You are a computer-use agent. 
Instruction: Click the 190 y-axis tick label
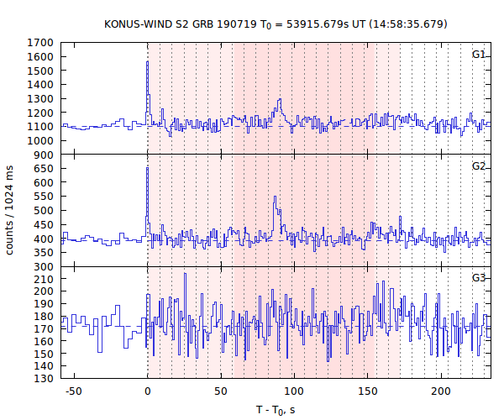(44, 304)
